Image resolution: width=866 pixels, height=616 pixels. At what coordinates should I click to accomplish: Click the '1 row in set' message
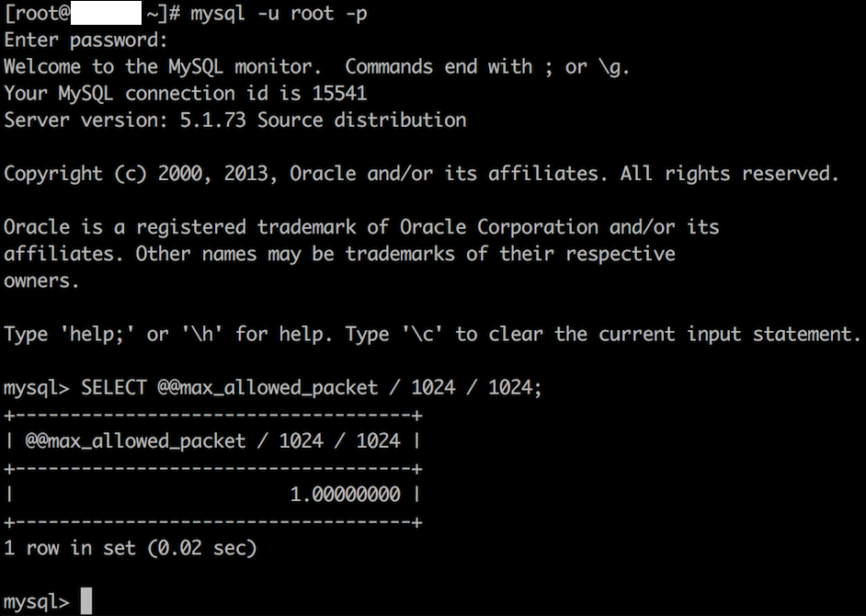[x=70, y=548]
